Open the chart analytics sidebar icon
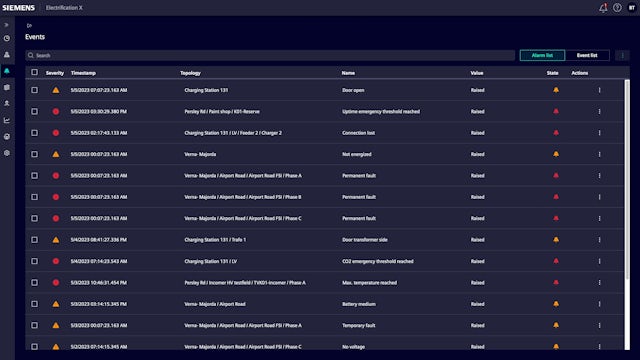Viewport: 640px width, 360px height. pyautogui.click(x=7, y=120)
